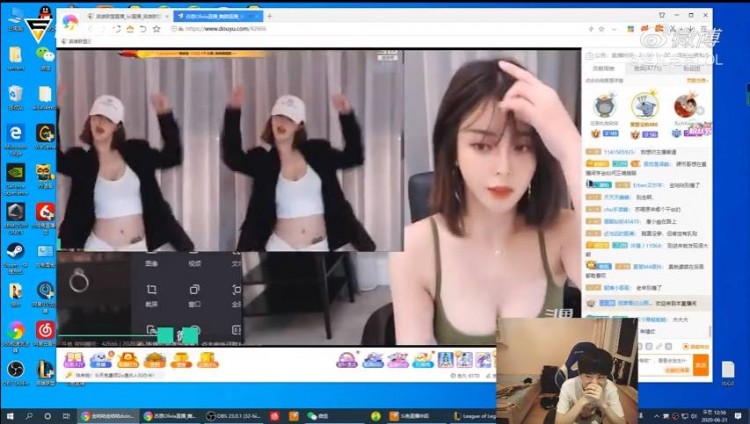Open OBS 23.0.1 from the taskbar
The width and height of the screenshot is (750, 424).
coord(228,416)
